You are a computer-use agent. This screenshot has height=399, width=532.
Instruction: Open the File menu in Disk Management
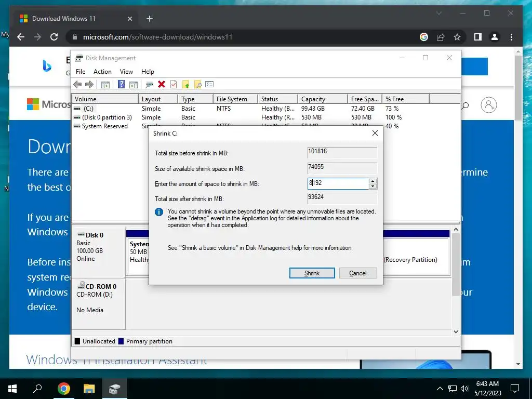(81, 72)
